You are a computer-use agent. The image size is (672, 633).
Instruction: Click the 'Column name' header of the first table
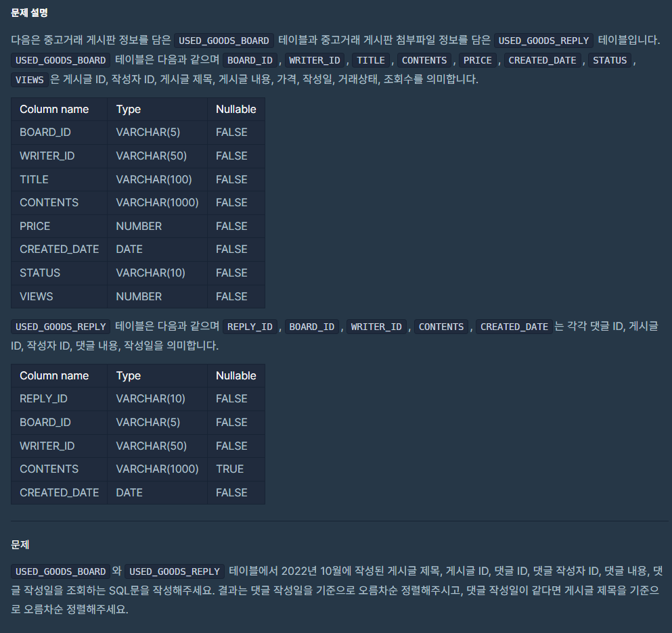click(x=59, y=109)
